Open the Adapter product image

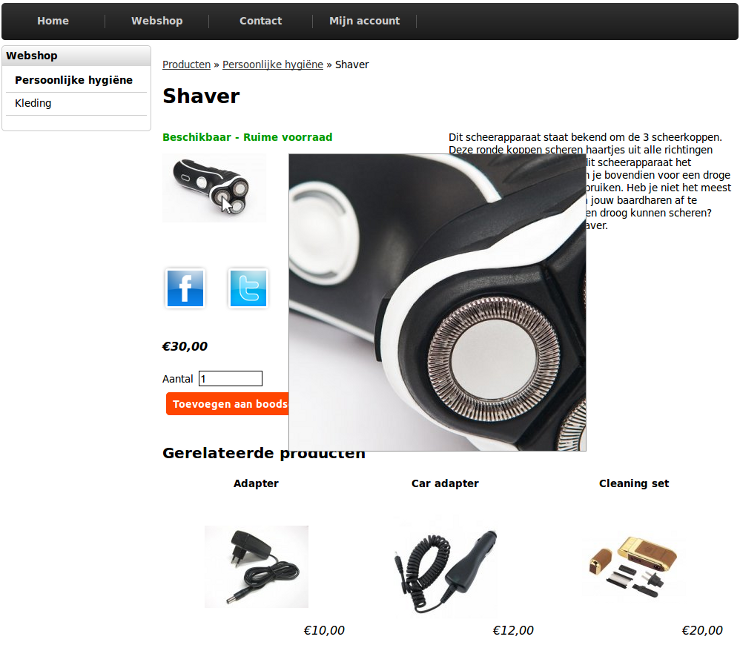click(256, 566)
